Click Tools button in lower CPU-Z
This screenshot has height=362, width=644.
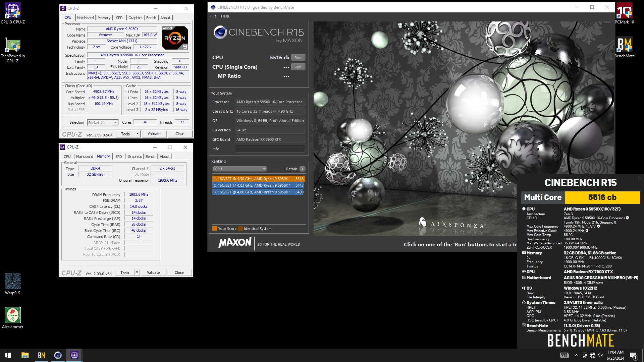[x=125, y=273]
